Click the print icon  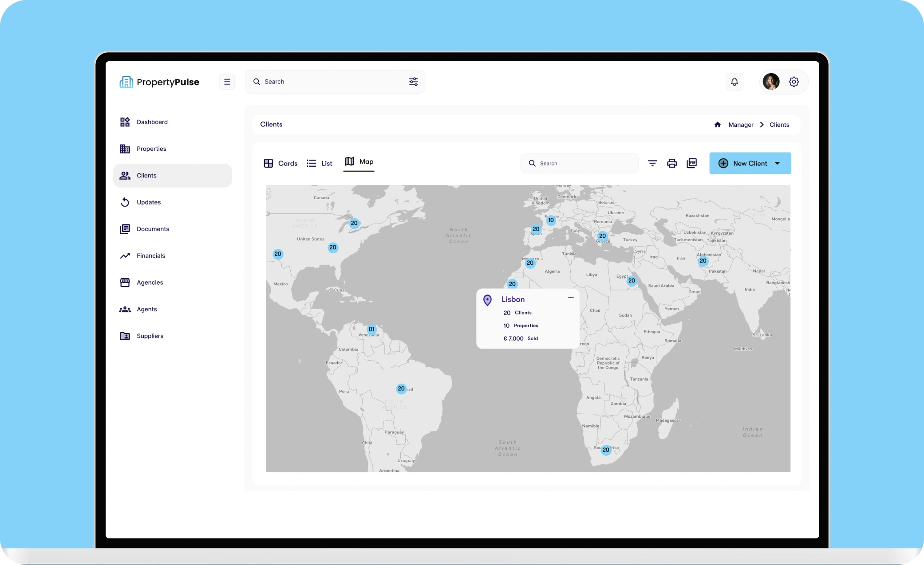point(672,163)
